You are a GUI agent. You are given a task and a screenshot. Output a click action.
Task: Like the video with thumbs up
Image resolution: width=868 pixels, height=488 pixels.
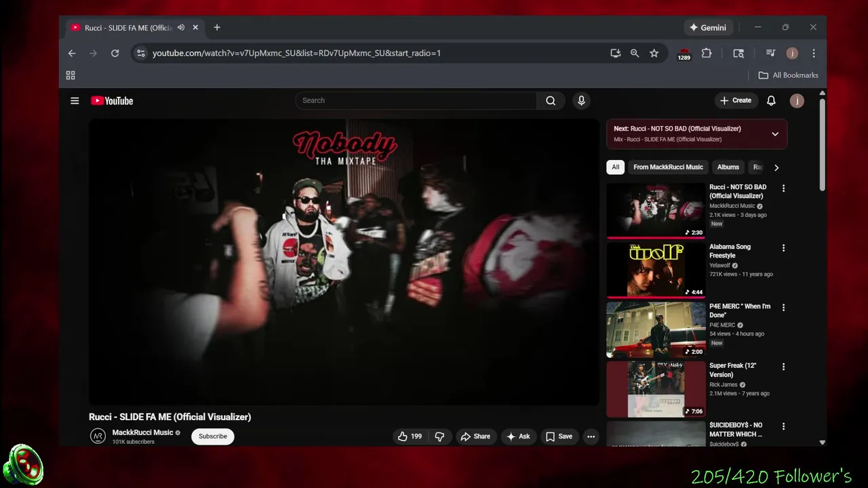click(x=410, y=436)
